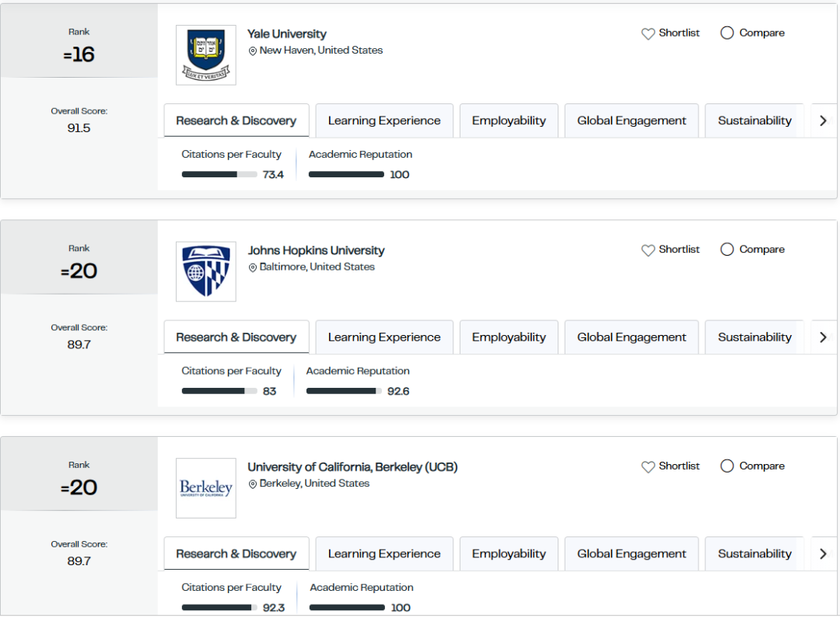840x618 pixels.
Task: Open Yale's Learning Experience tab
Action: click(x=384, y=120)
